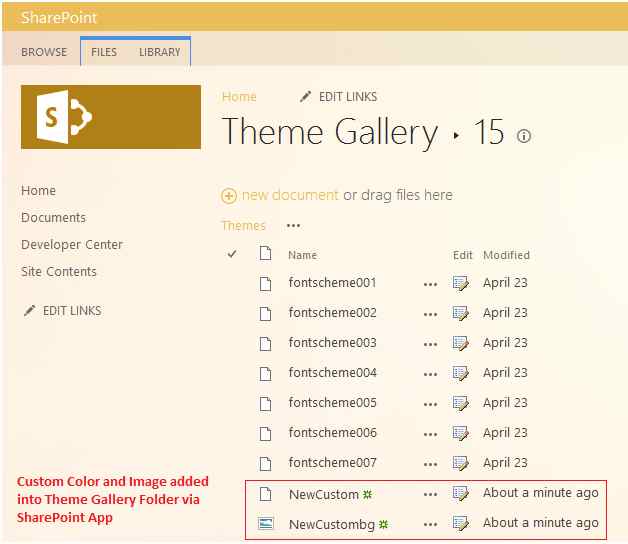Toggle the select-all checkmark in list header
The image size is (628, 544).
232,254
